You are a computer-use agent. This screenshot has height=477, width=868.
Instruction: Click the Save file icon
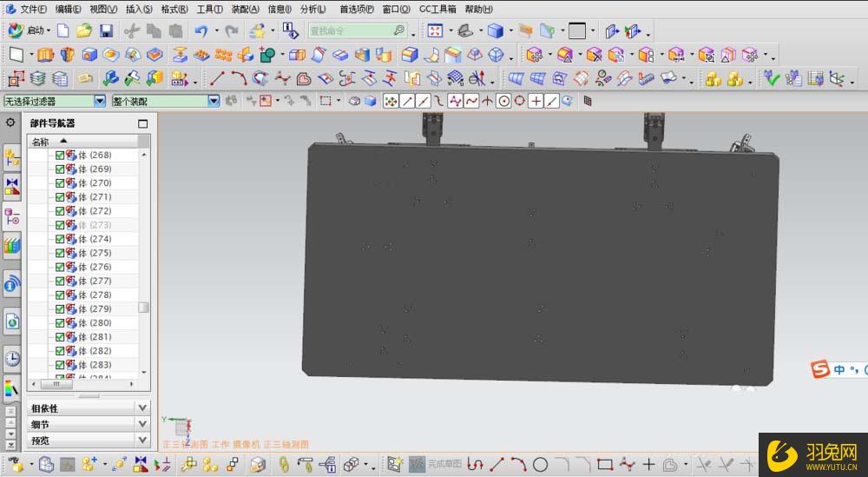(x=106, y=30)
